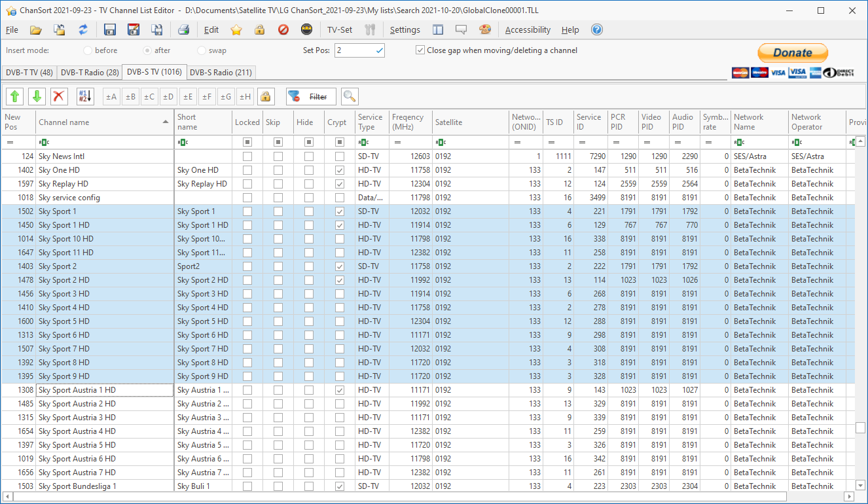This screenshot has height=504, width=868.
Task: Confirm Set Pos value with checkmark
Action: tap(379, 50)
